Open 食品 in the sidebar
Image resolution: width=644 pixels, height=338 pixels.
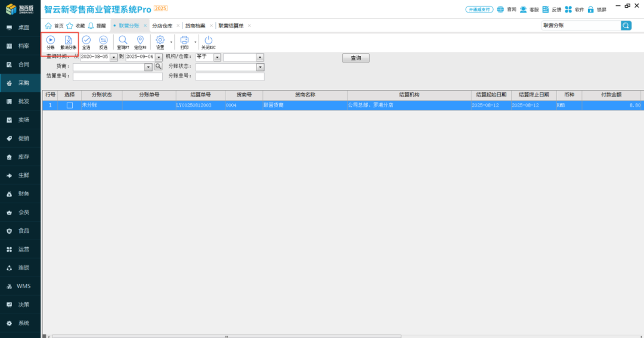pos(20,231)
